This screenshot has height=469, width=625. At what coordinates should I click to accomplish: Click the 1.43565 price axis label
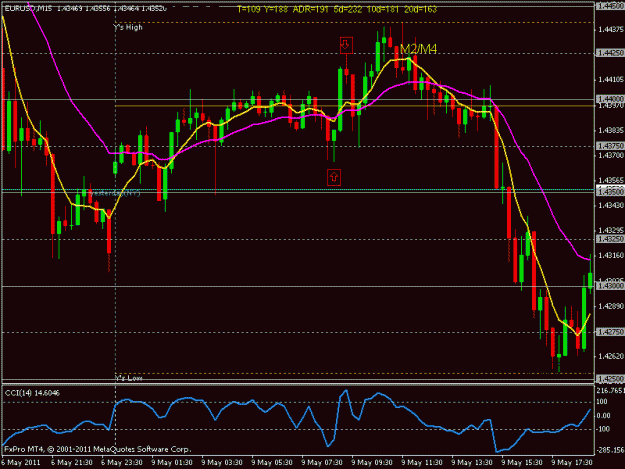click(x=610, y=181)
